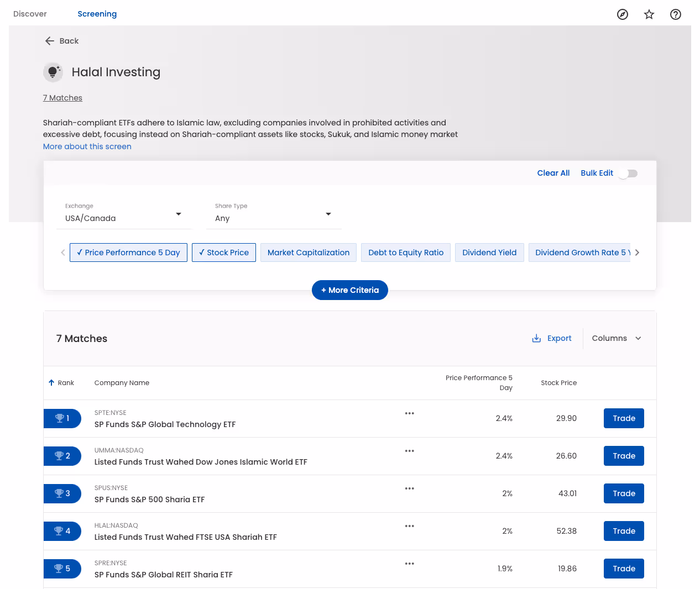Click the 1.9% price performance value
The image size is (700, 589).
point(505,569)
